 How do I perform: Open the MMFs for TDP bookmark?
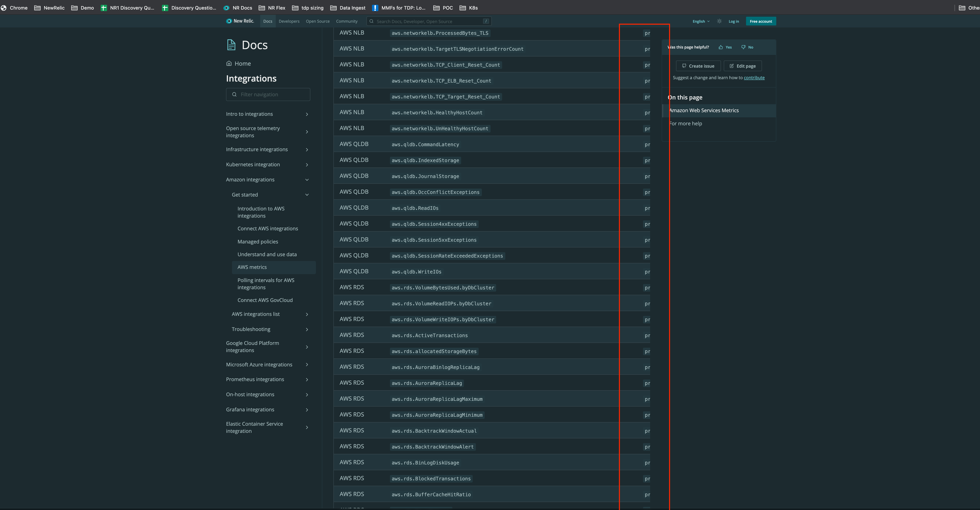point(399,8)
